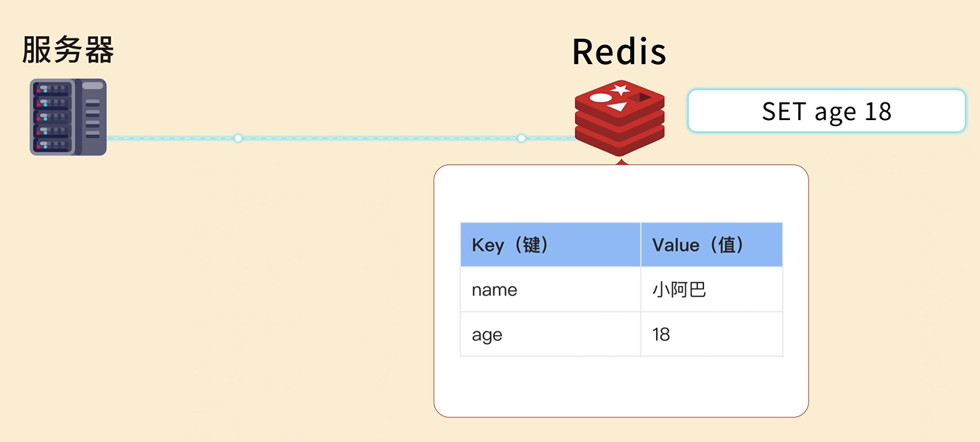Click the Key（键）column header
The width and height of the screenshot is (980, 442).
550,245
